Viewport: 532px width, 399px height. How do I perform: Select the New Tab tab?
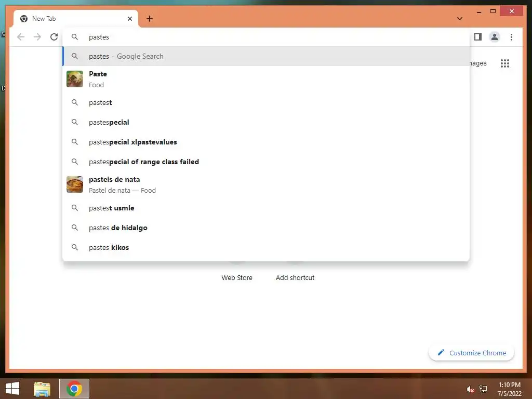click(x=76, y=19)
